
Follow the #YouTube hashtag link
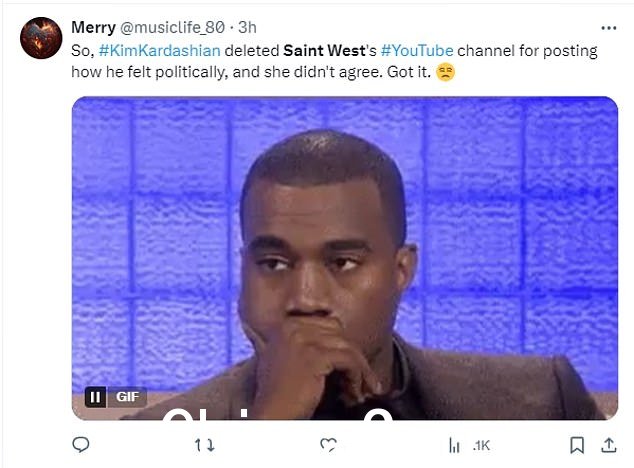pos(417,51)
